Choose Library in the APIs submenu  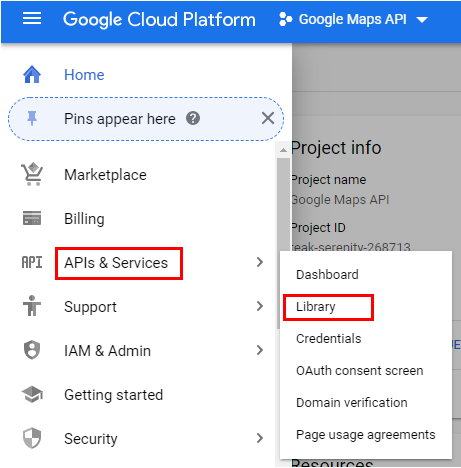316,307
